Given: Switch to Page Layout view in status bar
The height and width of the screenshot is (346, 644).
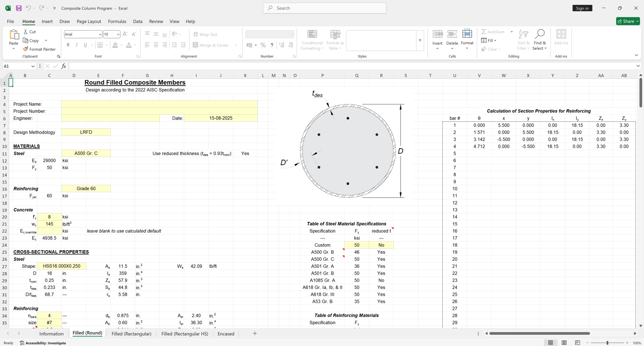Looking at the screenshot, I should click(x=564, y=343).
